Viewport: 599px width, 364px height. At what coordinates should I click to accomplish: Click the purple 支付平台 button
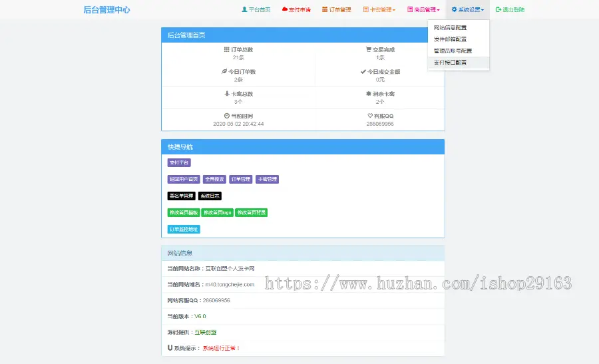pos(179,163)
